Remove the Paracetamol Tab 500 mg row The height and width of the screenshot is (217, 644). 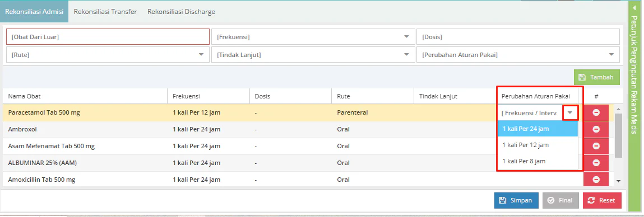coord(596,112)
